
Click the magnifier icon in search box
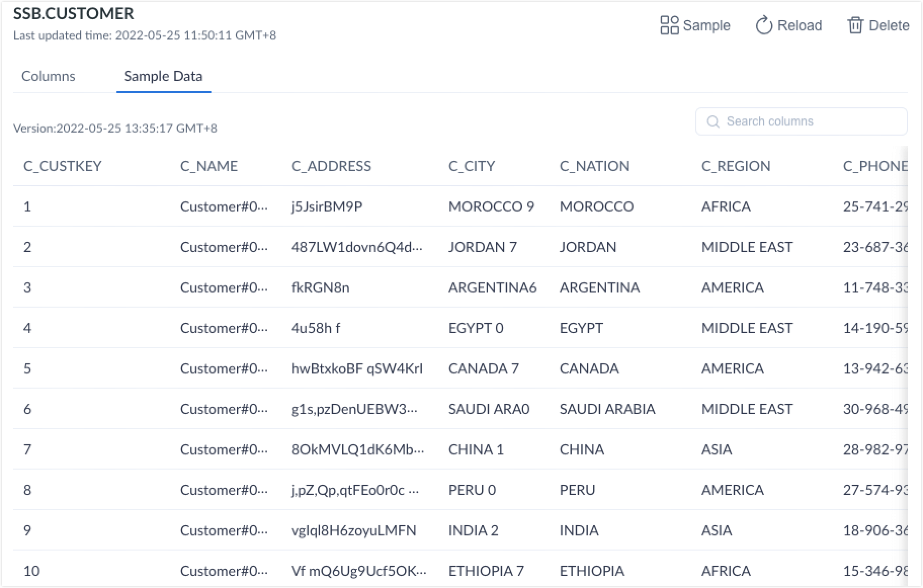click(713, 121)
